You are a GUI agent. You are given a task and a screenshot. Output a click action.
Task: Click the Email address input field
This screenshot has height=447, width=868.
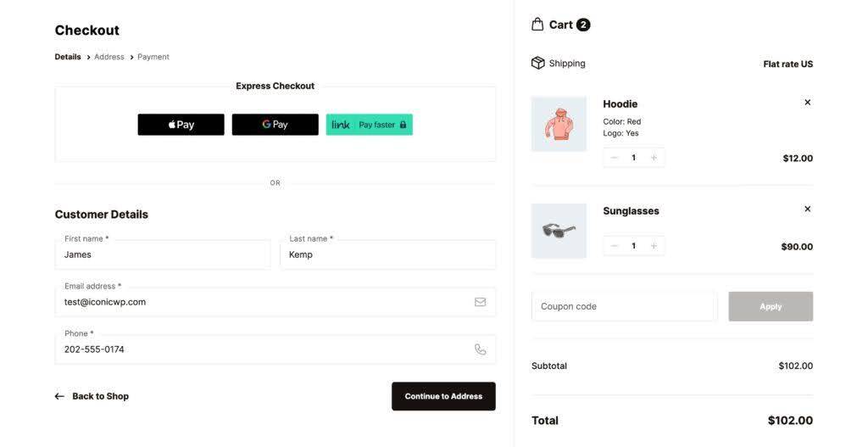(x=263, y=302)
